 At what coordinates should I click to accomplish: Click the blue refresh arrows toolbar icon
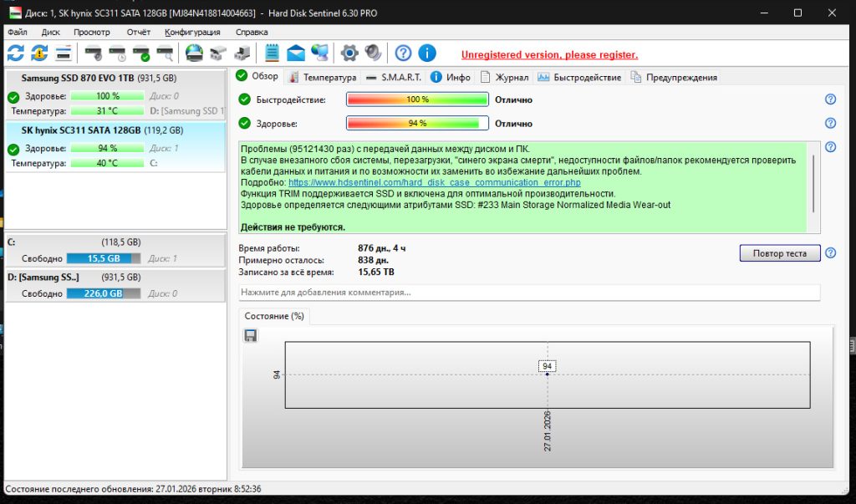click(15, 53)
